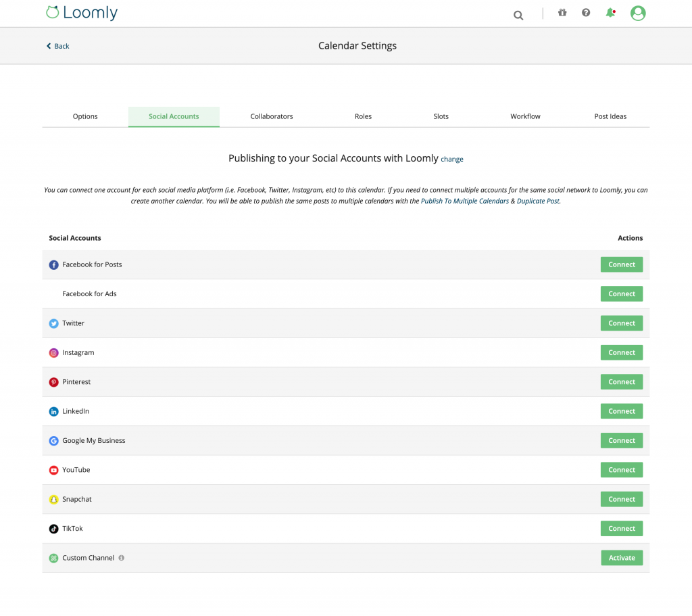Click the YouTube play icon

pos(53,469)
